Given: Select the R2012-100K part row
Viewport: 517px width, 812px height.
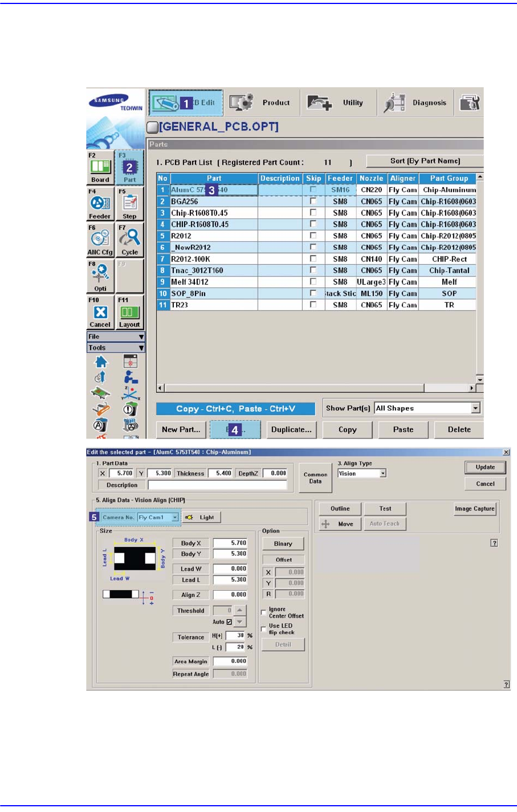Looking at the screenshot, I should (x=316, y=259).
